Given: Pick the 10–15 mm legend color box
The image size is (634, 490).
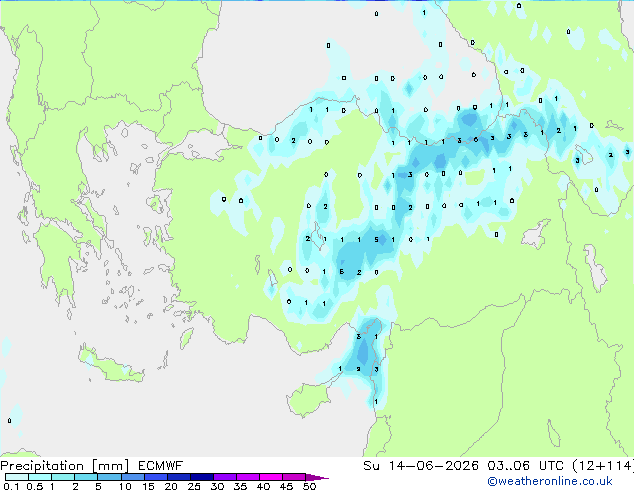Looking at the screenshot, I should point(132,477).
